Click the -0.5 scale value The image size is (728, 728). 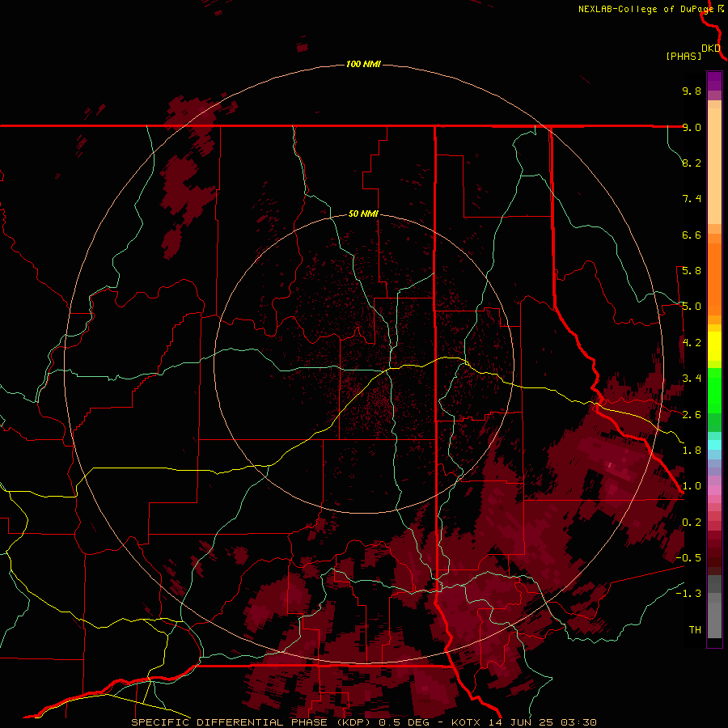(x=688, y=558)
